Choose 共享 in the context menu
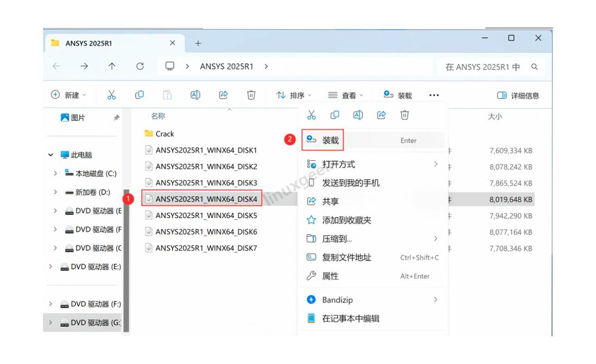596x364 pixels. tap(373, 201)
